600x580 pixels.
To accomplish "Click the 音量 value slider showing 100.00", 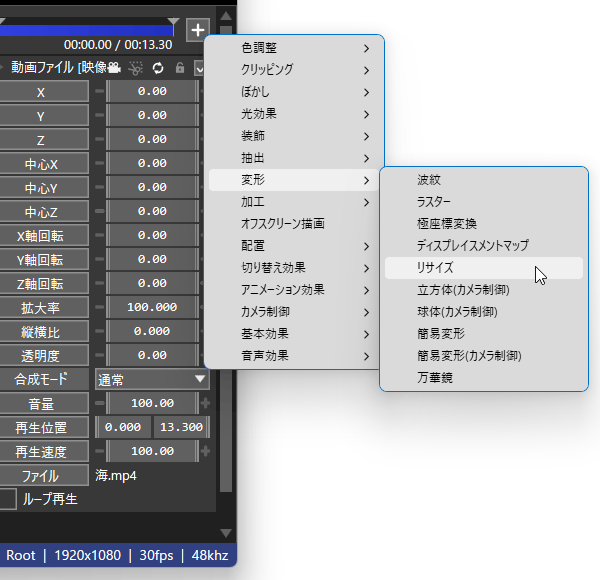I will (x=152, y=403).
